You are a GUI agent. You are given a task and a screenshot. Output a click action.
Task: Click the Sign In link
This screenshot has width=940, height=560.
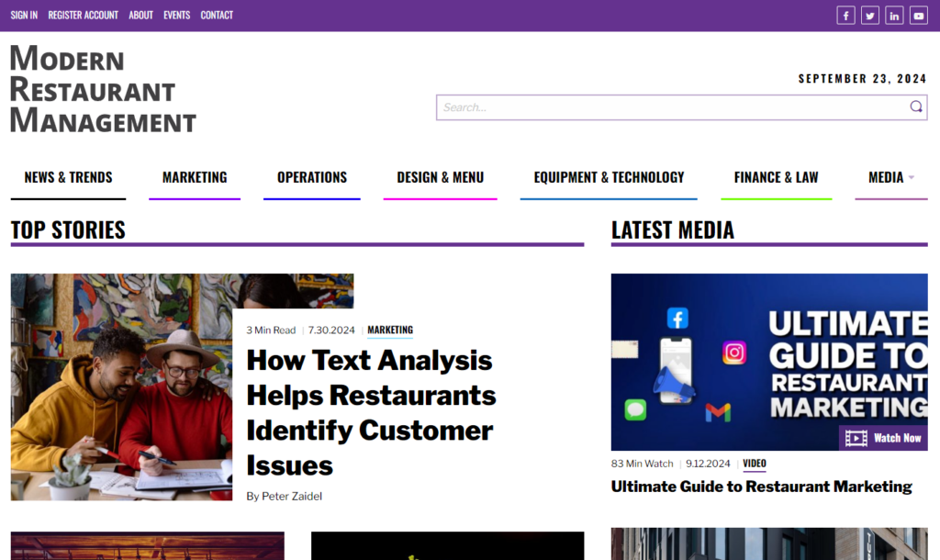pyautogui.click(x=24, y=15)
